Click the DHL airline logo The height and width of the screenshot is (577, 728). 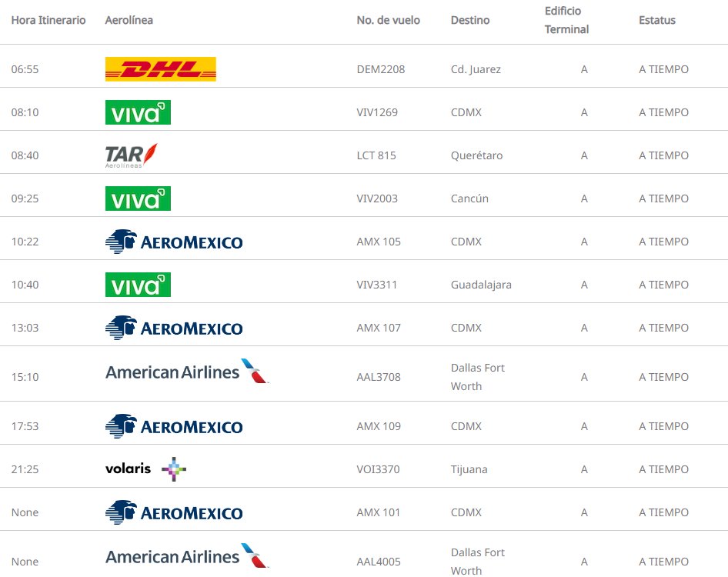pos(160,69)
